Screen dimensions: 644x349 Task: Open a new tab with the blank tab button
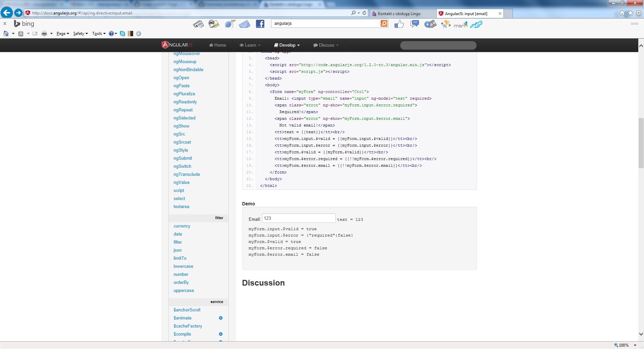click(508, 14)
